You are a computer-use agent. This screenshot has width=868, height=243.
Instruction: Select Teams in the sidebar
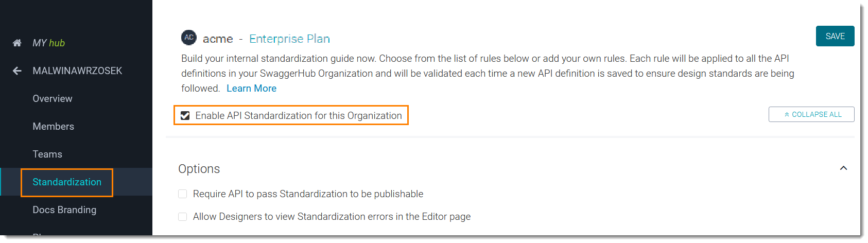[x=47, y=154]
